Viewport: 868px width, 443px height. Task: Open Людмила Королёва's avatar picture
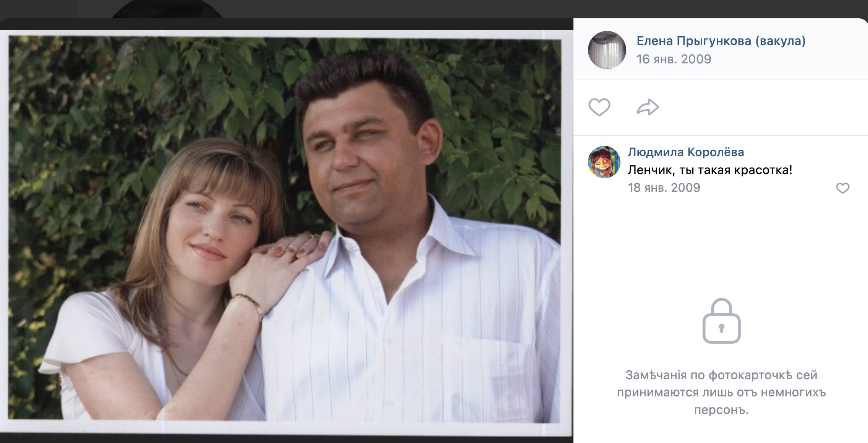[604, 162]
